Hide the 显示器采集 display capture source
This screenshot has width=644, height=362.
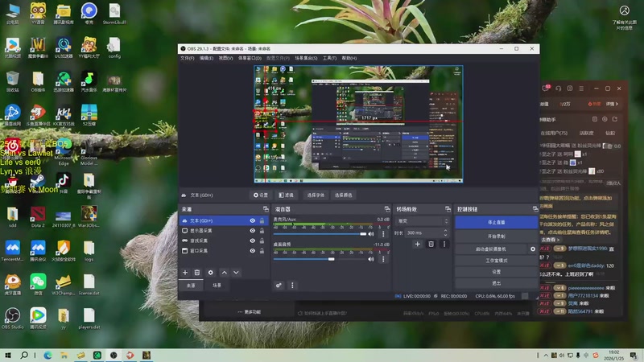point(253,231)
